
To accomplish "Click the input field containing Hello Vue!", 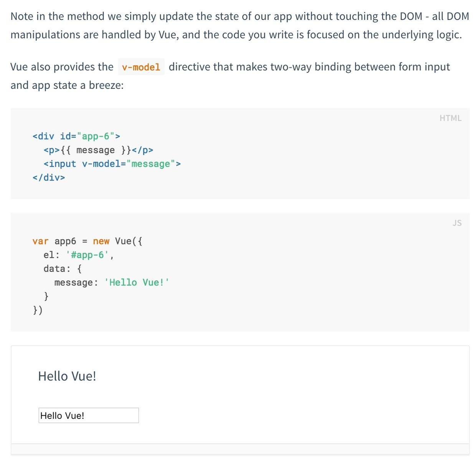I will point(88,415).
